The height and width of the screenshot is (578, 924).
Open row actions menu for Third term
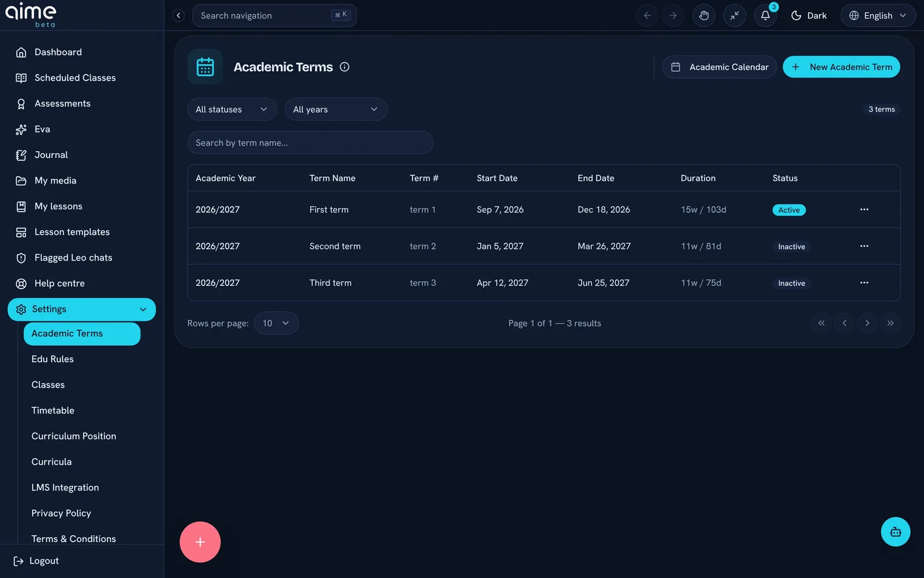[864, 283]
